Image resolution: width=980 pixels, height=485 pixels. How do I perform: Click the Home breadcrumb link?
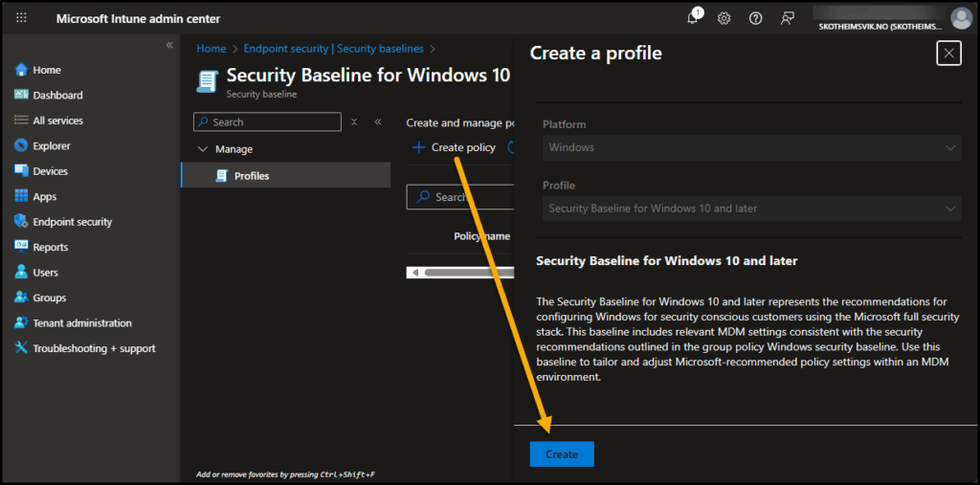[x=212, y=48]
